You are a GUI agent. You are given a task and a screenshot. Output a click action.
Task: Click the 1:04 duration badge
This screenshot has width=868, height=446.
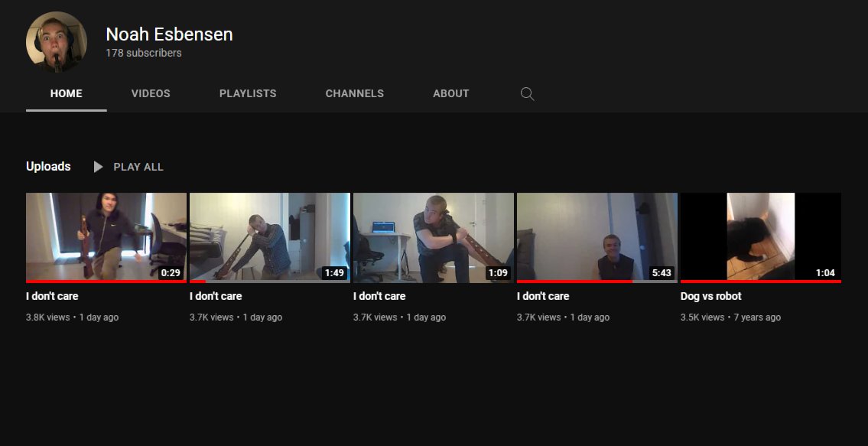click(x=825, y=272)
